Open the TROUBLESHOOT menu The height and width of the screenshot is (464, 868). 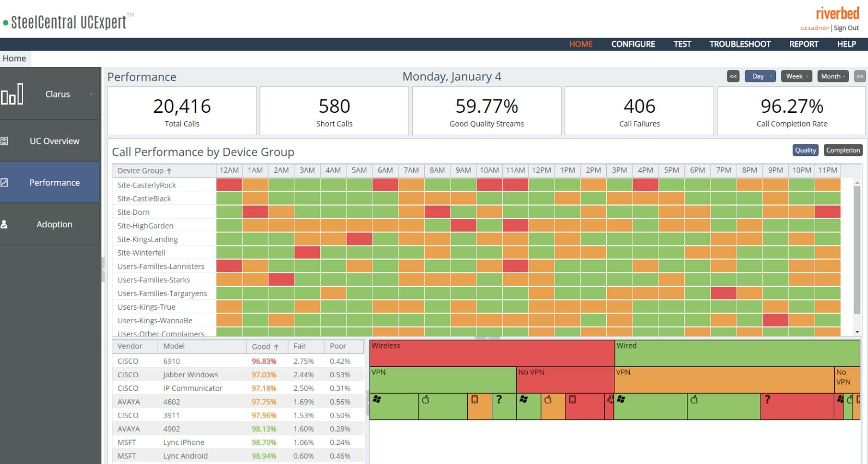click(x=740, y=44)
